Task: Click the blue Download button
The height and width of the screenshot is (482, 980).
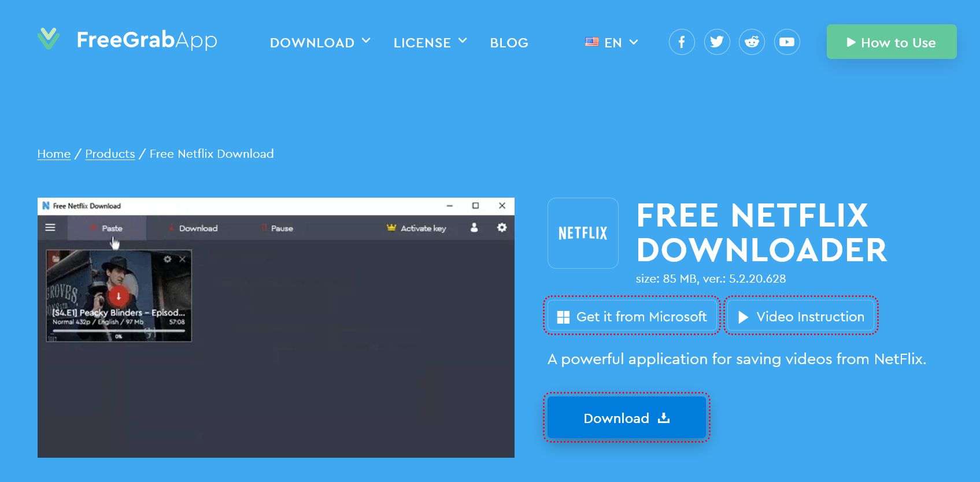Action: [627, 418]
